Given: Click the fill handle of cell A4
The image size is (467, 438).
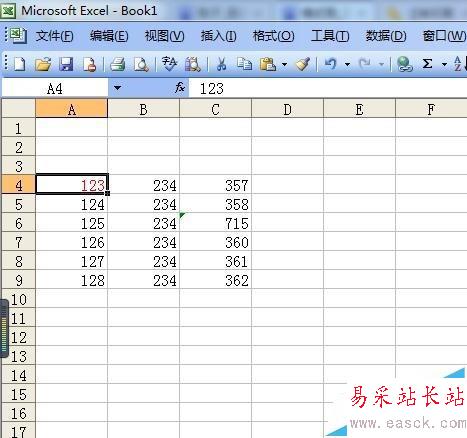Looking at the screenshot, I should click(x=107, y=193).
